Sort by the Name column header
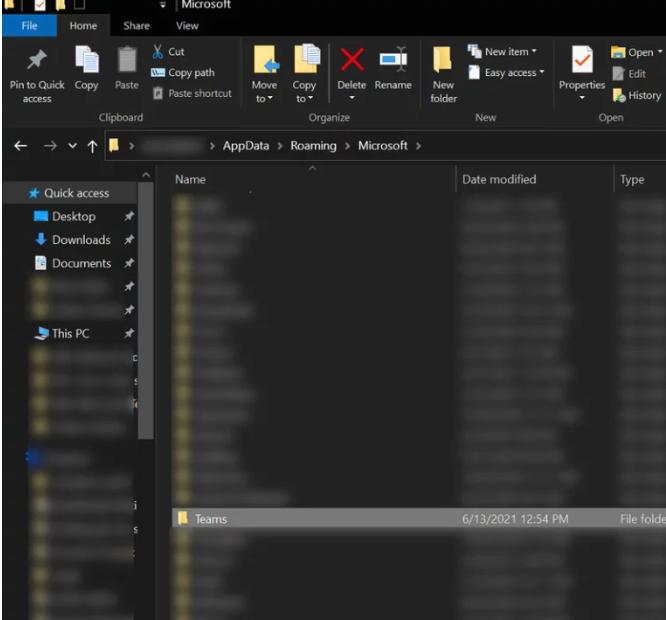 click(x=190, y=180)
